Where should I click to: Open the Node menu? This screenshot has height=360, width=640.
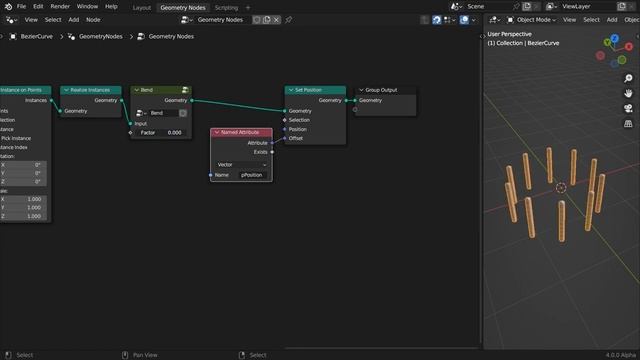coord(93,20)
